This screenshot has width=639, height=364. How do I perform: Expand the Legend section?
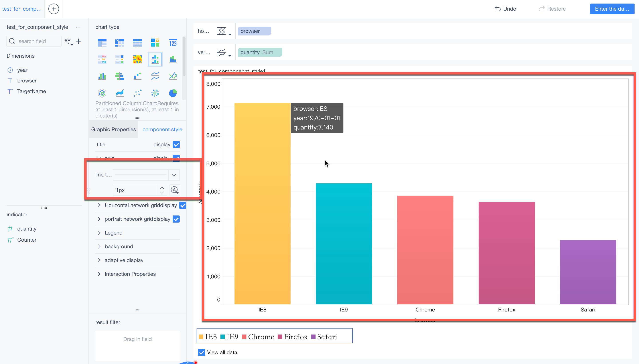(99, 233)
